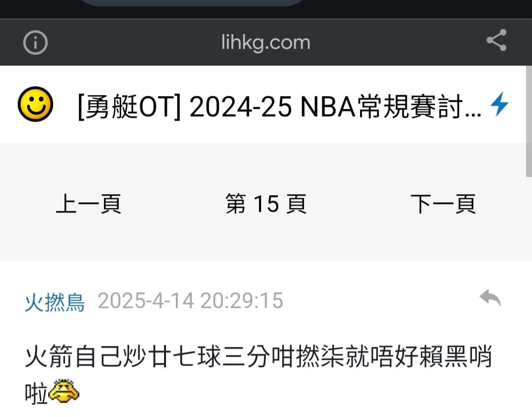532x417 pixels.
Task: Click the 2025-4-14 20:29:15 timestamp
Action: (x=190, y=301)
